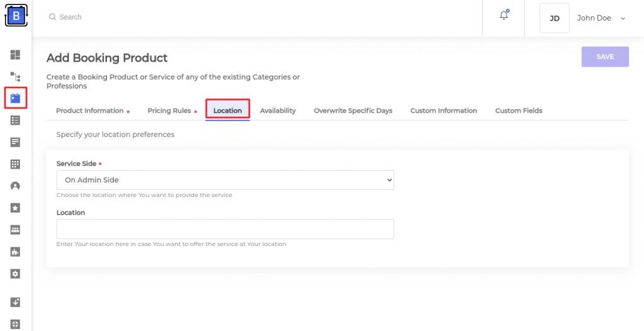The height and width of the screenshot is (331, 644).
Task: Open the people group icon in sidebar
Action: (16, 230)
